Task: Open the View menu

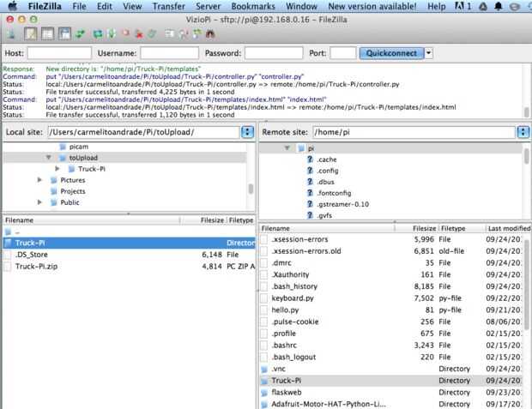Action: [x=132, y=6]
